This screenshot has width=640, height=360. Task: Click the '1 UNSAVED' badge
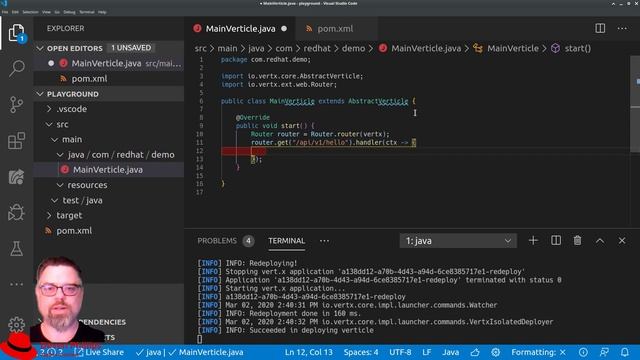[131, 48]
